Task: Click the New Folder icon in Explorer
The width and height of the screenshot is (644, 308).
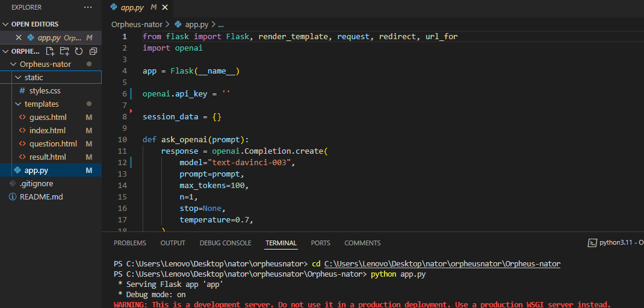Action: click(64, 51)
